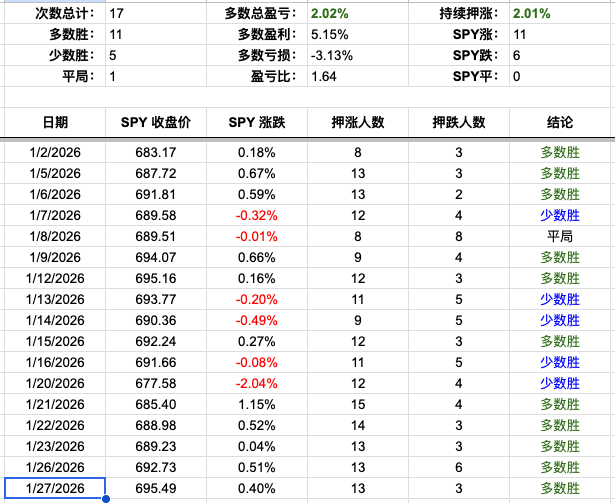Select the 押跌人数 value 6
This screenshot has height=503, width=615.
click(x=459, y=467)
